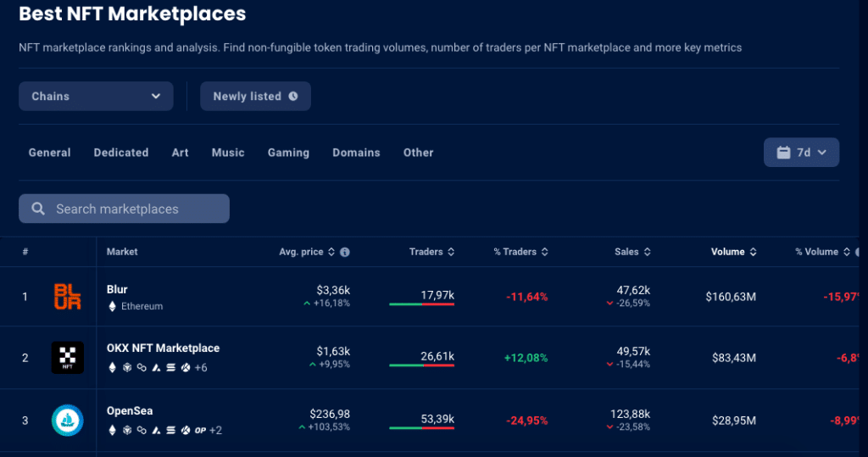Viewport: 868px width, 457px height.
Task: Click Blur's $160,63M volume value
Action: pyautogui.click(x=731, y=297)
